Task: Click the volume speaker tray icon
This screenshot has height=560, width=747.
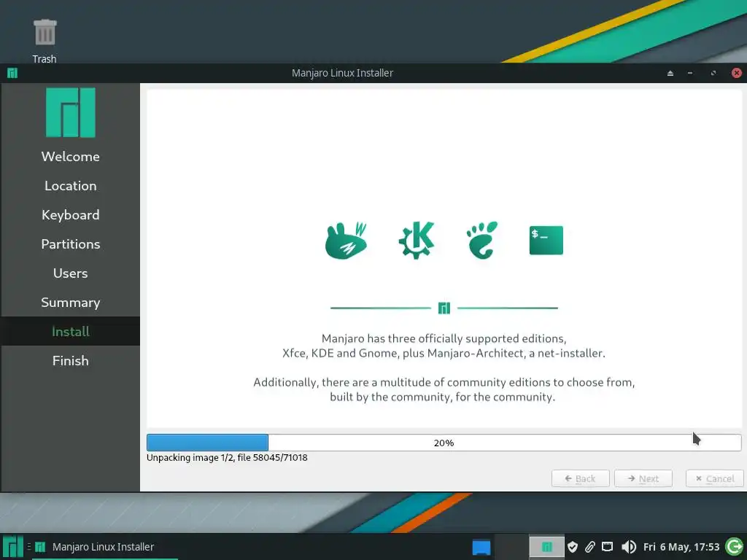Action: tap(628, 547)
